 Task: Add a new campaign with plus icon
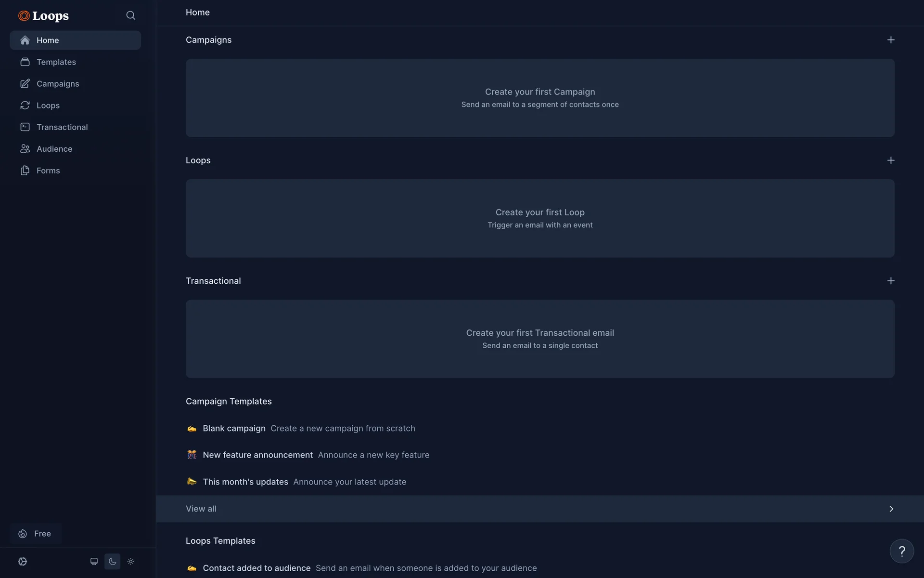click(x=891, y=40)
